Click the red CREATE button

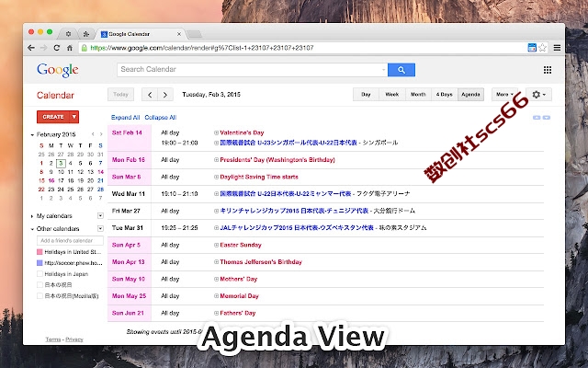(53, 117)
